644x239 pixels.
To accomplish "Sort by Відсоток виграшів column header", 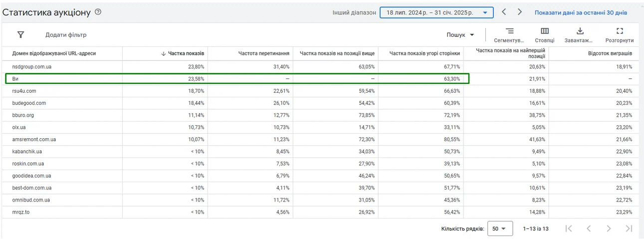I will coord(610,53).
